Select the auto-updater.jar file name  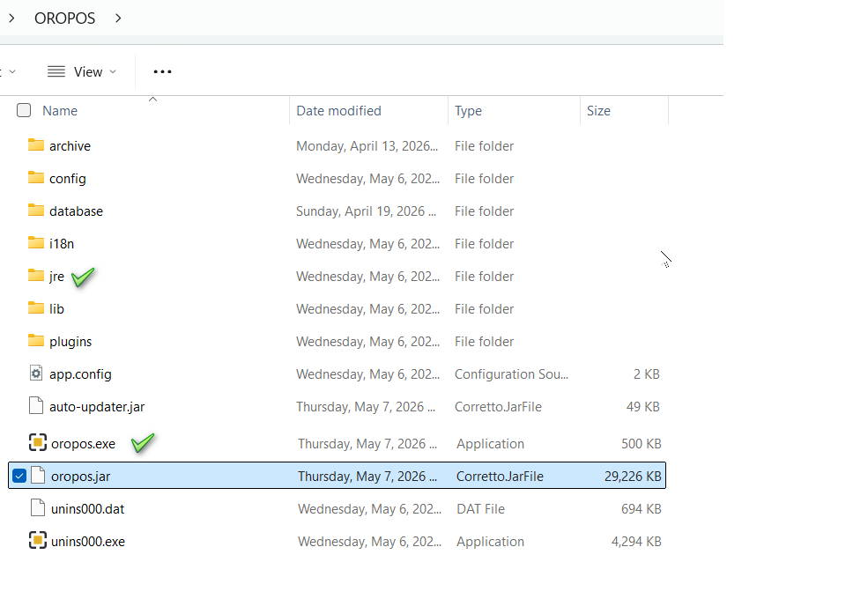(x=97, y=407)
